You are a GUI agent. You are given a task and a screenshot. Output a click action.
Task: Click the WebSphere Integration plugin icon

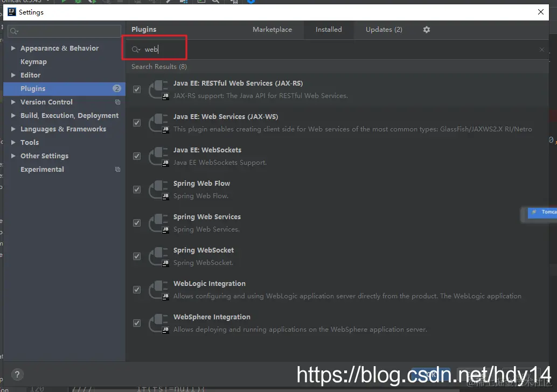(158, 324)
